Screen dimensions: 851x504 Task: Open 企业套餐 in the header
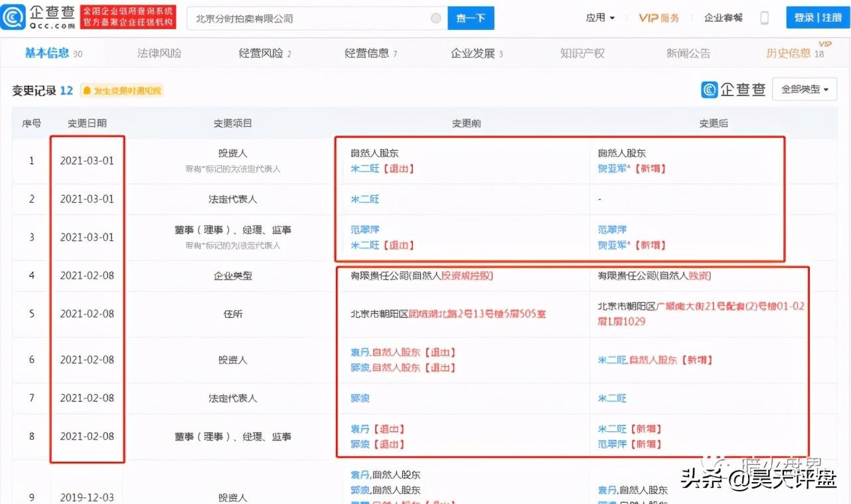point(724,18)
